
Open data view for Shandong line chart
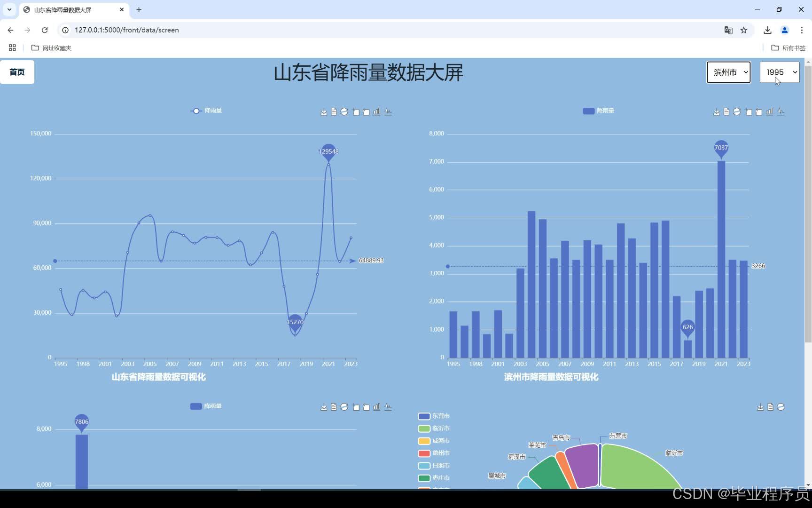[334, 111]
